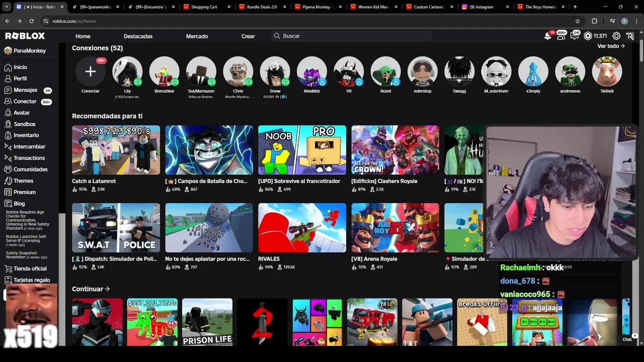This screenshot has width=644, height=362.
Task: Open Roblox Requires Age Checks blog post
Action: (28, 220)
